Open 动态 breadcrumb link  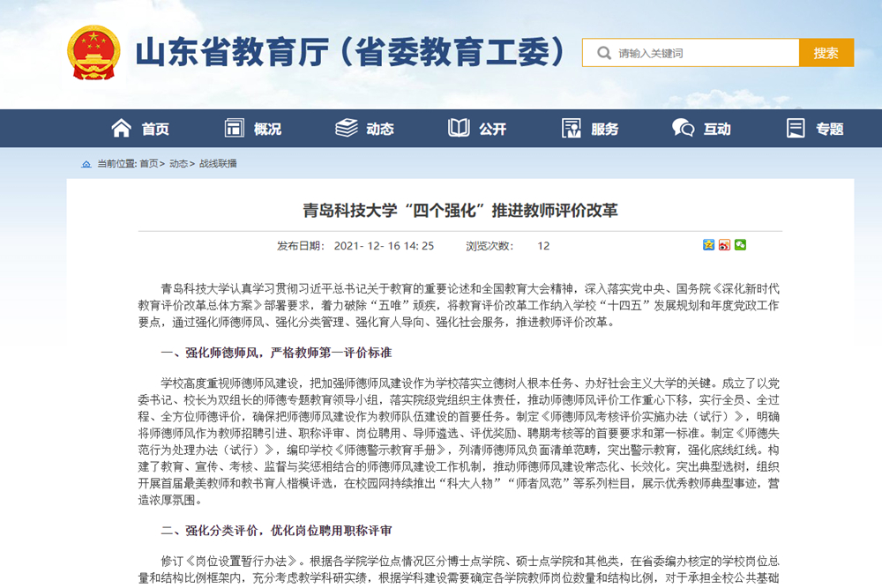(x=178, y=164)
